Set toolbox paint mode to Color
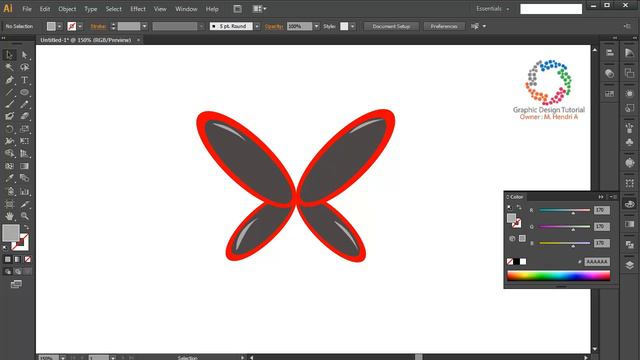The height and width of the screenshot is (360, 640). point(8,259)
